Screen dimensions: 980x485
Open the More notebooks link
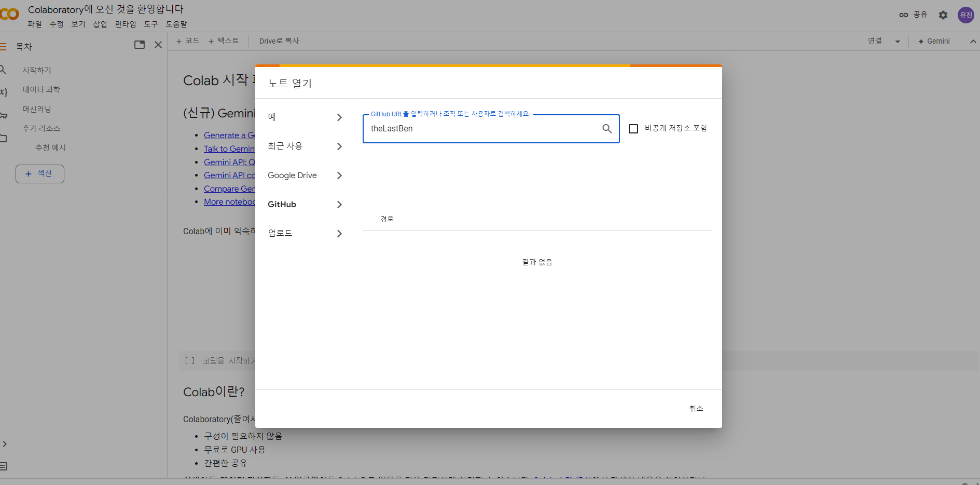[x=229, y=202]
